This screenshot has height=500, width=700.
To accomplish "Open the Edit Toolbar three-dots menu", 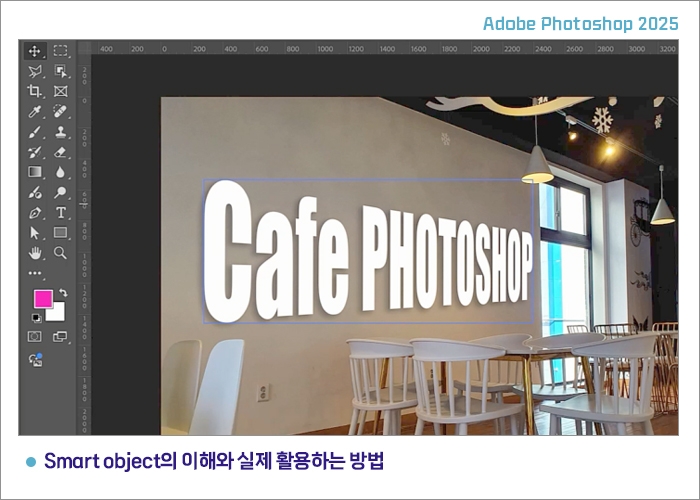I will (35, 273).
